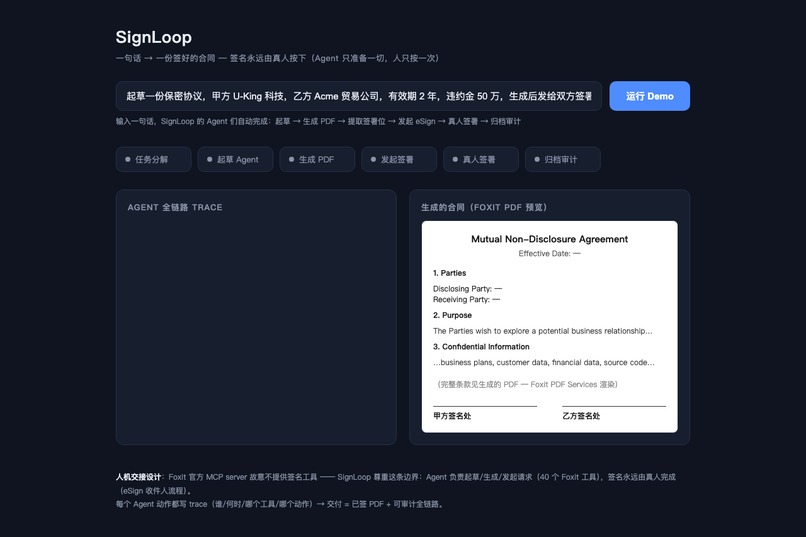Click the Effective Date line
The image size is (806, 537).
pos(549,253)
